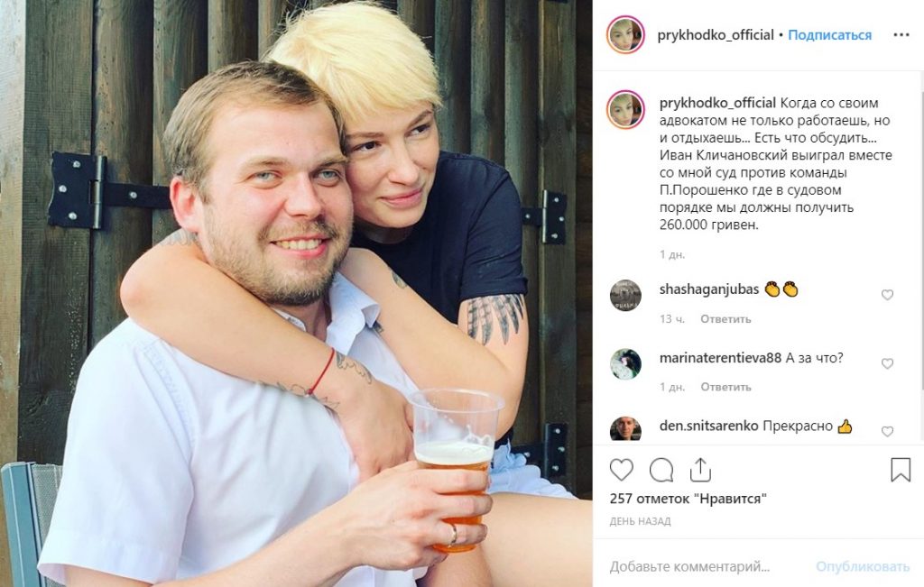Image resolution: width=924 pixels, height=587 pixels.
Task: View the 257 отметок Нравится likes list
Action: [688, 499]
